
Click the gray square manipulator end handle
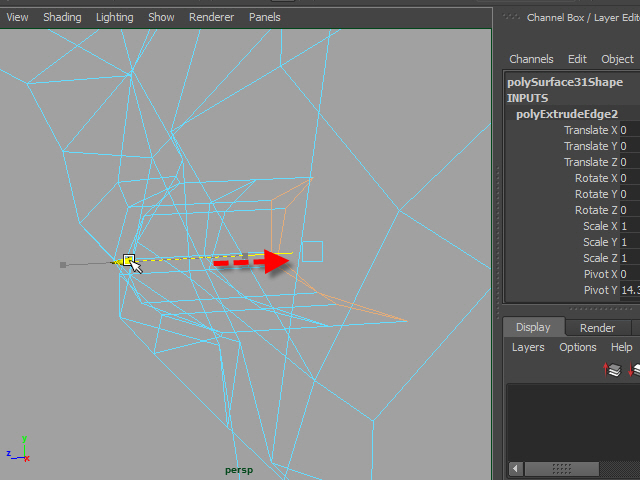[63, 265]
